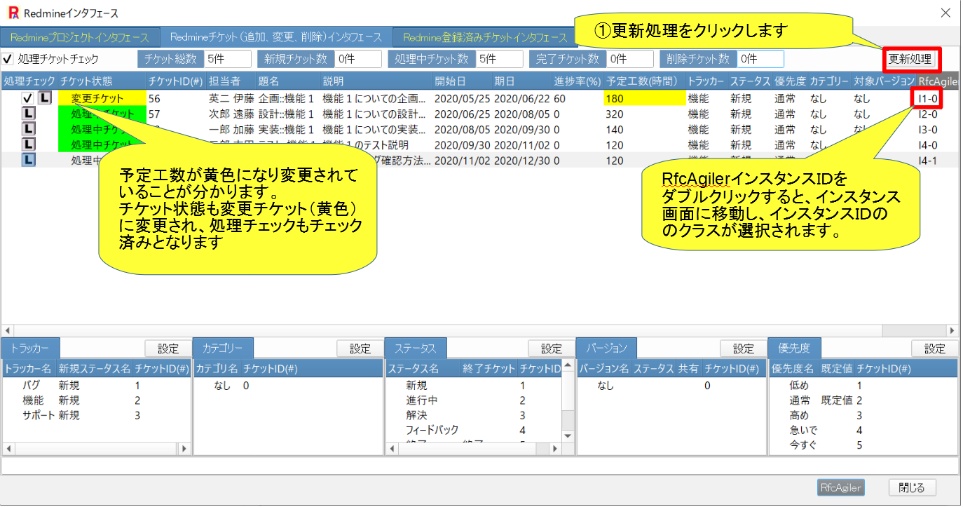
Task: Click 設定 button in the ステータス panel
Action: tap(551, 349)
